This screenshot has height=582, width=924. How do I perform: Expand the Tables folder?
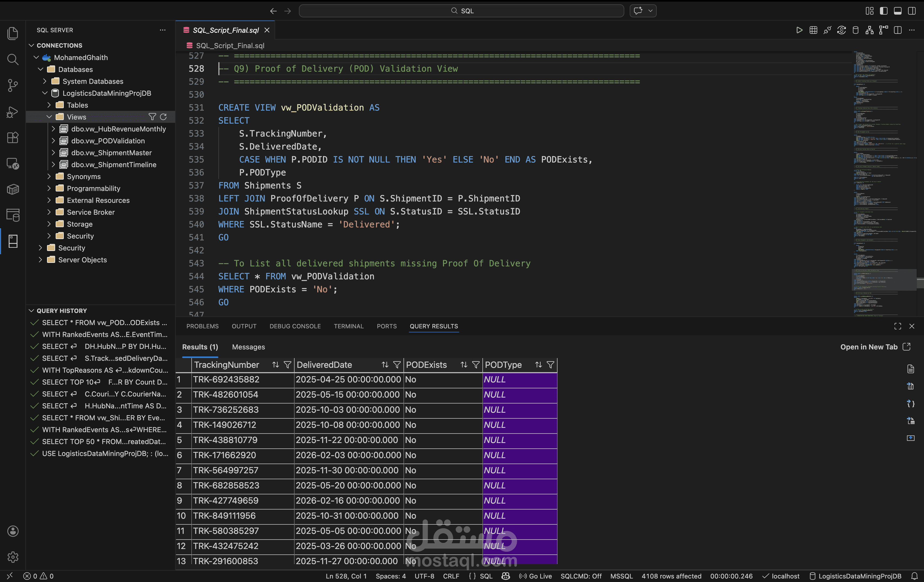(x=49, y=105)
